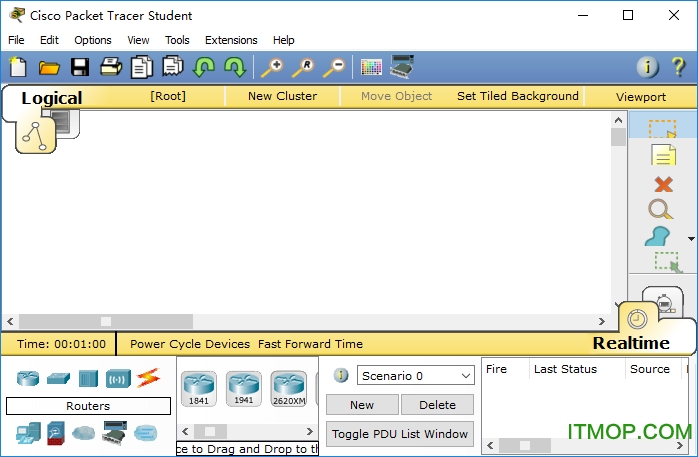Select the Resize Shape tool
Image resolution: width=698 pixels, height=457 pixels.
tap(667, 262)
